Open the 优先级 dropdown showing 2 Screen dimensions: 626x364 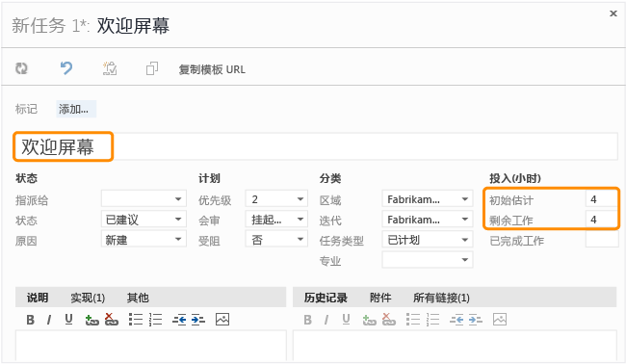pyautogui.click(x=276, y=198)
